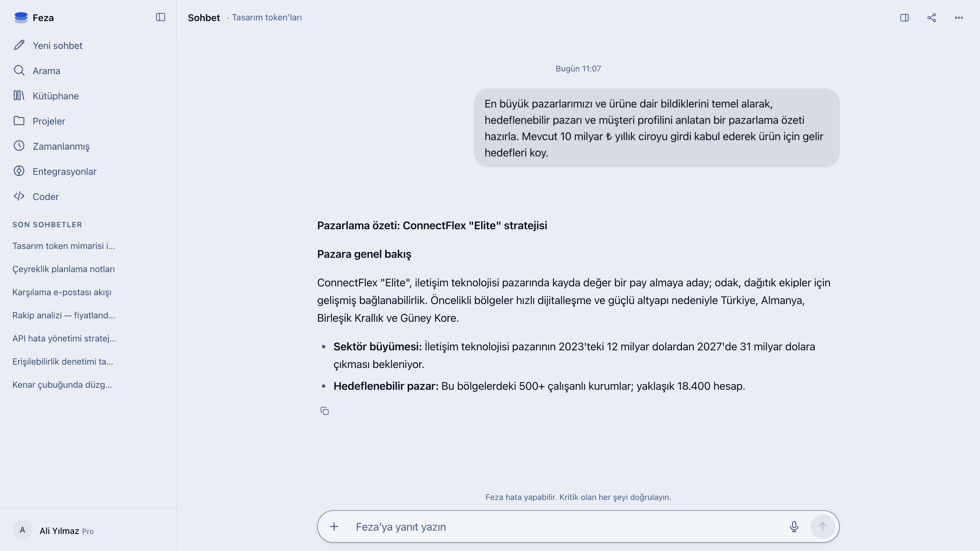Click the Zamanlanmış clock icon
Screen dimensions: 980x551
click(x=19, y=146)
